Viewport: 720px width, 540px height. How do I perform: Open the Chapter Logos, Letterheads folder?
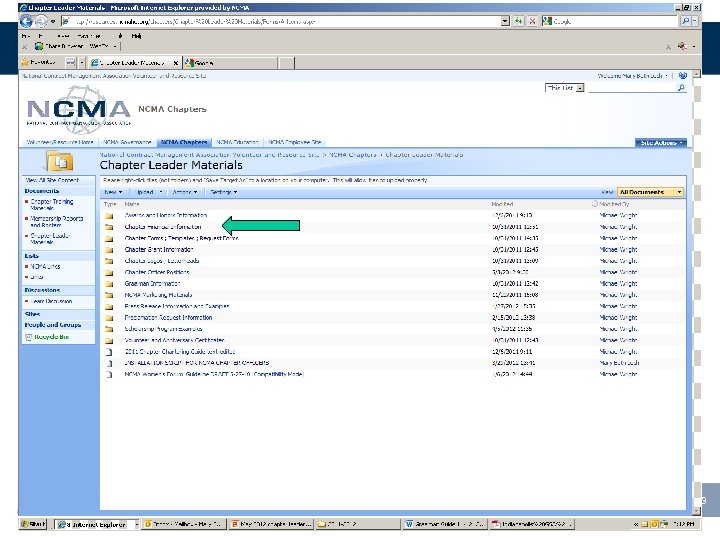click(x=162, y=261)
